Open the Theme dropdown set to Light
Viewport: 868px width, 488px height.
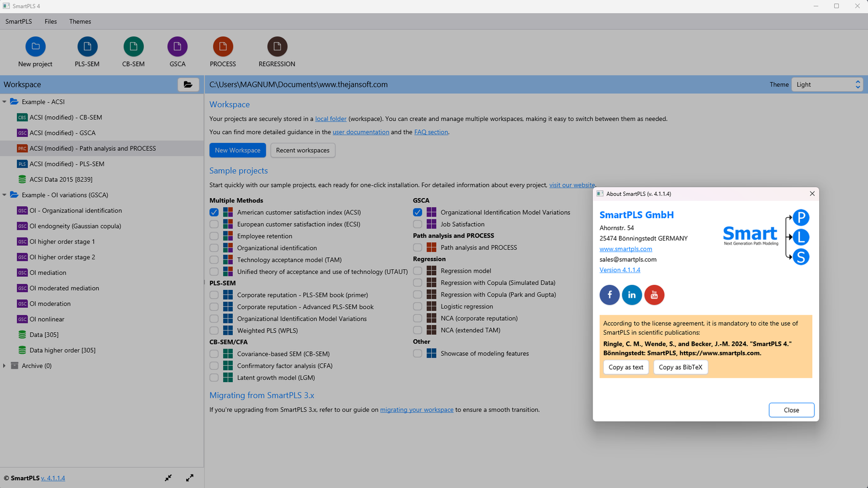pyautogui.click(x=827, y=85)
